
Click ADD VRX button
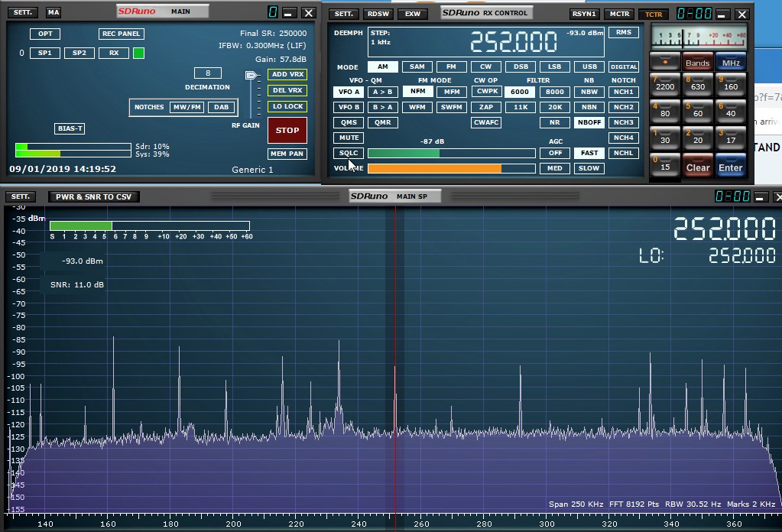(x=287, y=74)
